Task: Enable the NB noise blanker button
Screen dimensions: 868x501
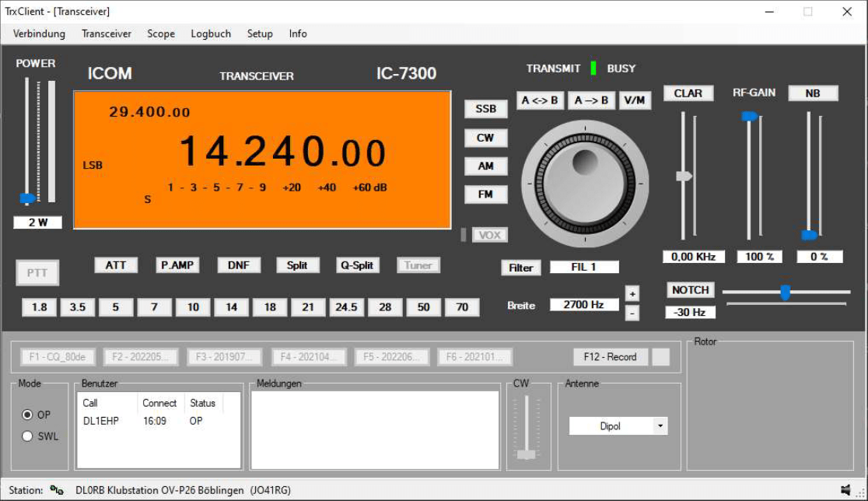Action: coord(813,93)
